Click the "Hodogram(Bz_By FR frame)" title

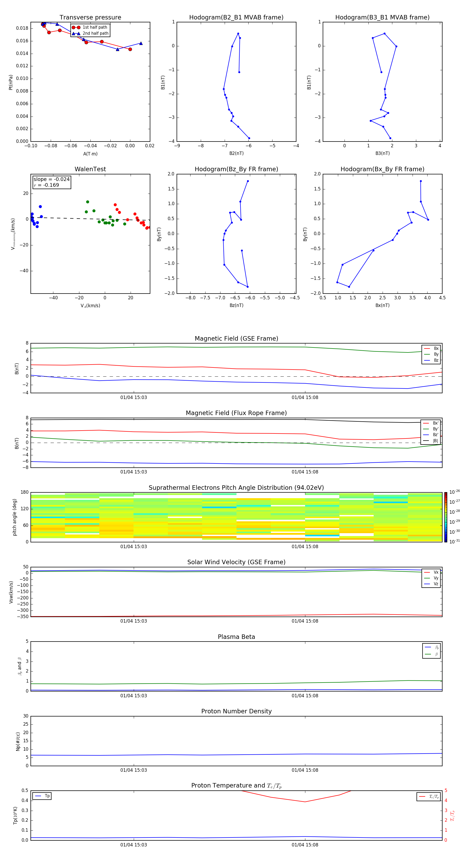coord(236,169)
